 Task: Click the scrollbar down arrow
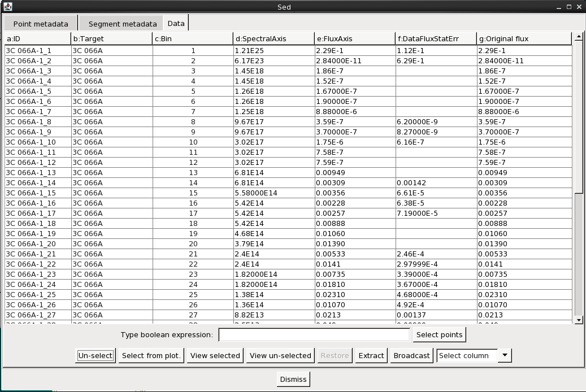click(579, 320)
